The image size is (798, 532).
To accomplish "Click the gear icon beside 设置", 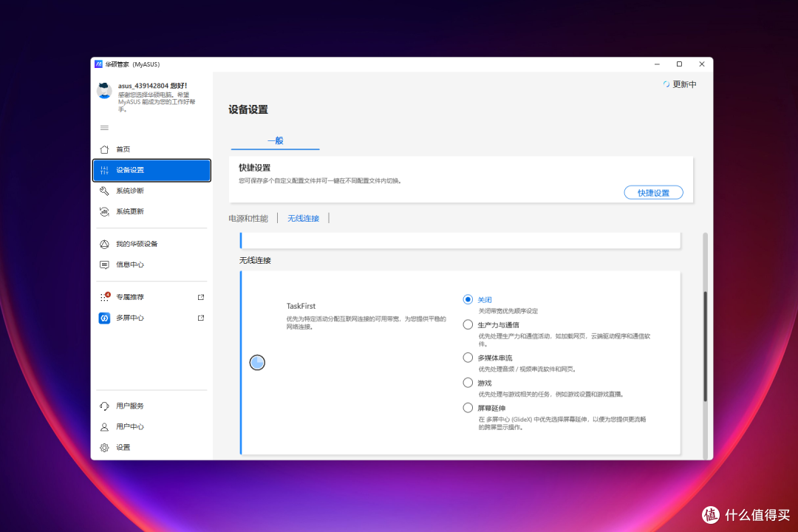I will (x=104, y=448).
